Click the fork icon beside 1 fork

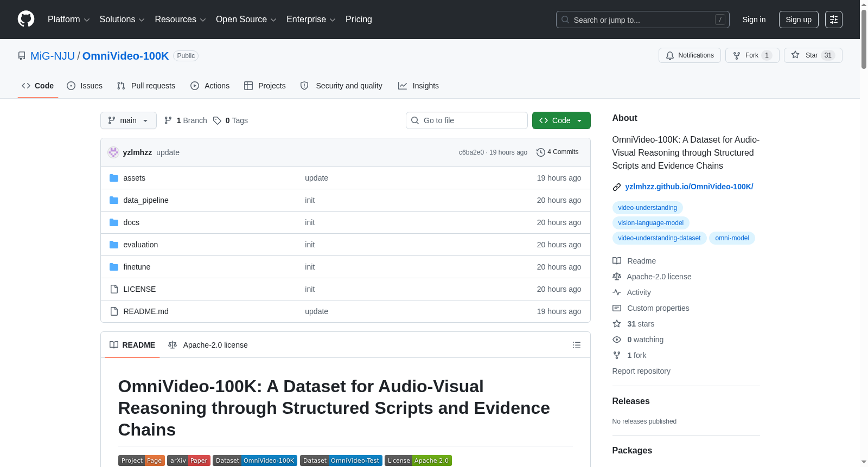(x=617, y=355)
